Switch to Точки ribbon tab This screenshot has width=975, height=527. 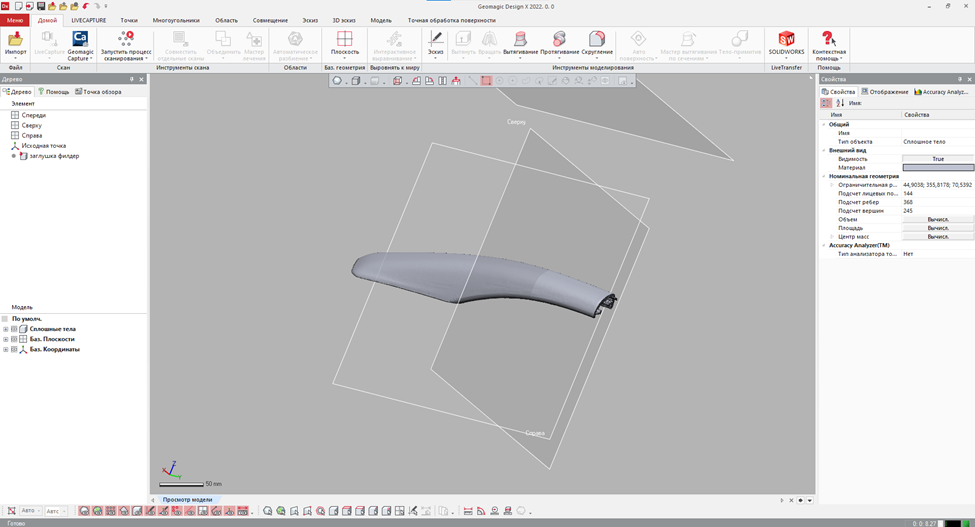(x=129, y=21)
